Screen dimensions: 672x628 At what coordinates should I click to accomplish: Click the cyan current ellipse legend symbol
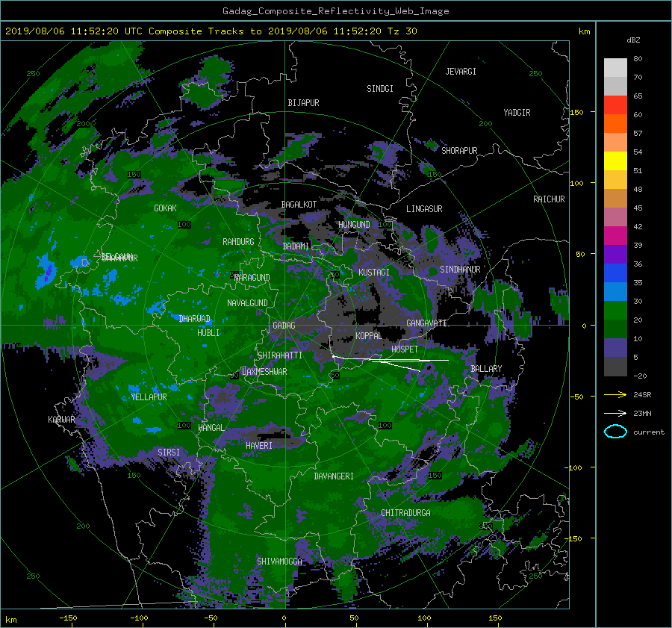[x=615, y=432]
